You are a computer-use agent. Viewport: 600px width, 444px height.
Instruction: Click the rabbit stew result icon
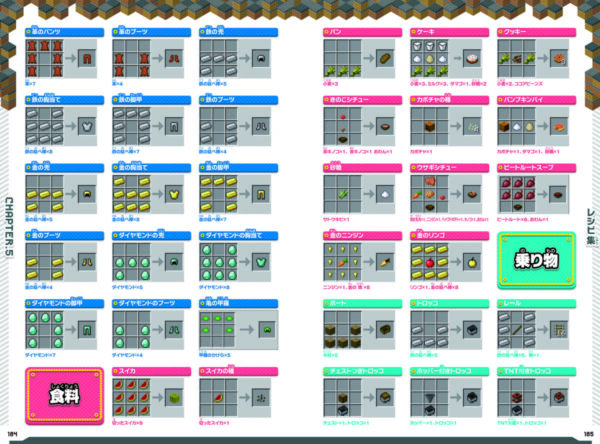pyautogui.click(x=471, y=194)
